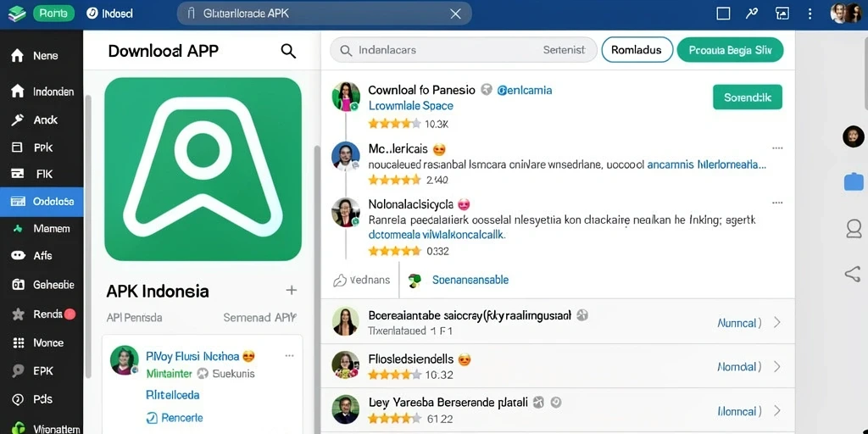Click the green Sorendlik button
The image size is (868, 434).
pyautogui.click(x=748, y=97)
